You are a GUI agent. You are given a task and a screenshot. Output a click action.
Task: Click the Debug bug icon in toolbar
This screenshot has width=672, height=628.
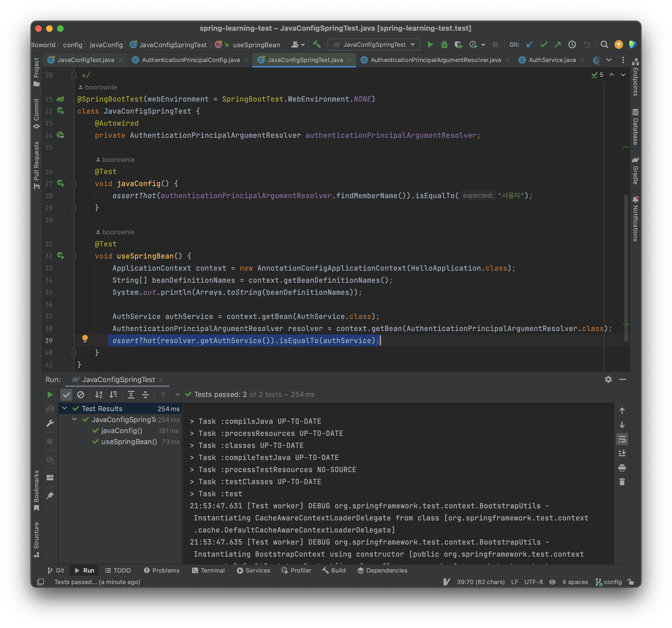(444, 45)
